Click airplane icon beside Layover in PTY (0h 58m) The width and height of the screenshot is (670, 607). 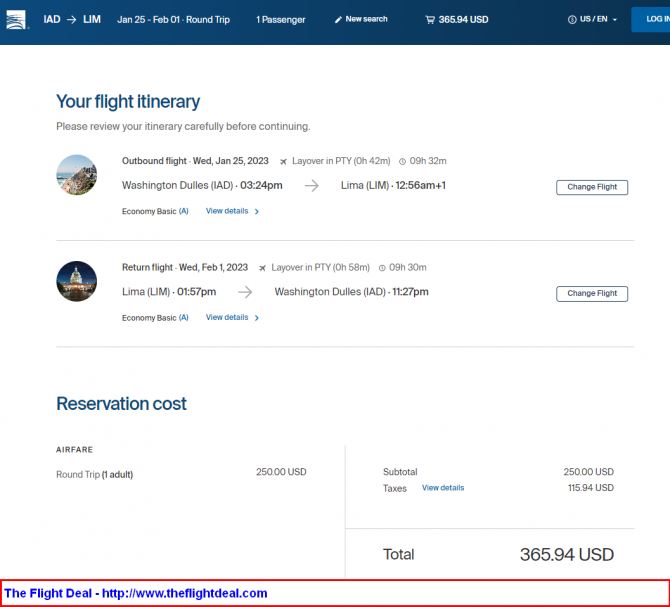[x=262, y=268]
